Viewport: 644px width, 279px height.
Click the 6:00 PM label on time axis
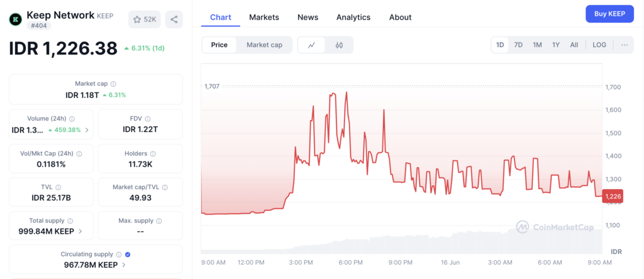point(351,262)
